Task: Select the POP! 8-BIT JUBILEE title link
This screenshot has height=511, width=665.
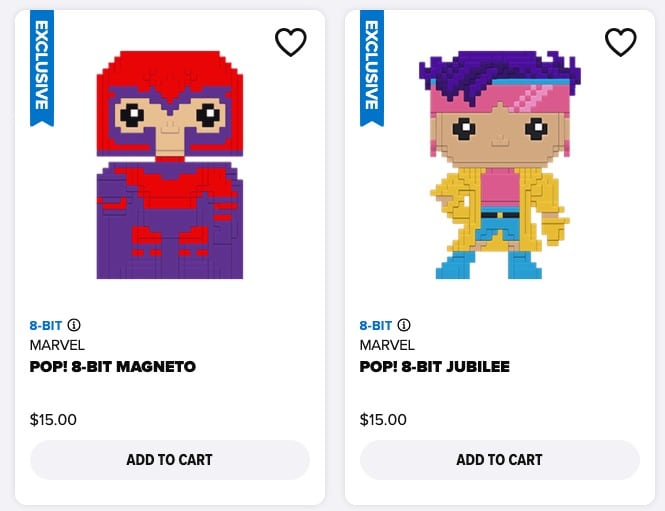Action: [435, 367]
